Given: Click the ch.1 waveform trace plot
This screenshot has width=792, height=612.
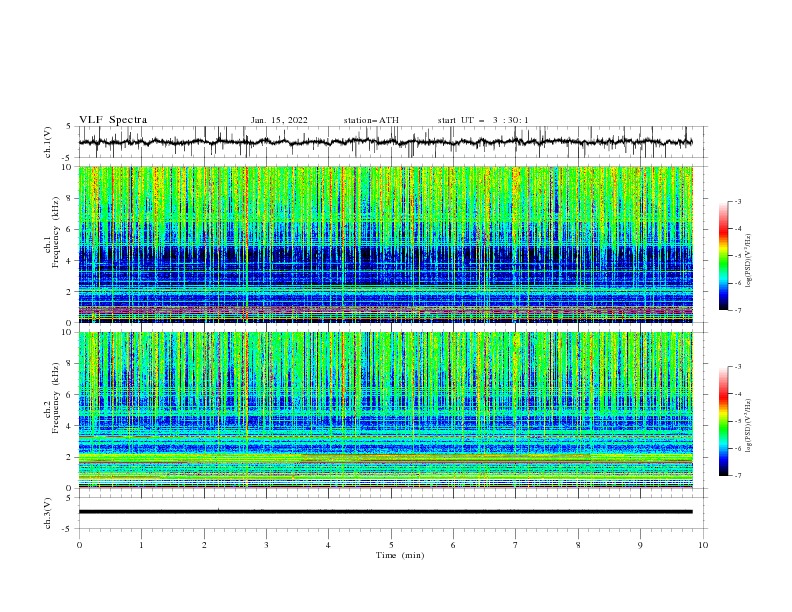Looking at the screenshot, I should [x=385, y=142].
